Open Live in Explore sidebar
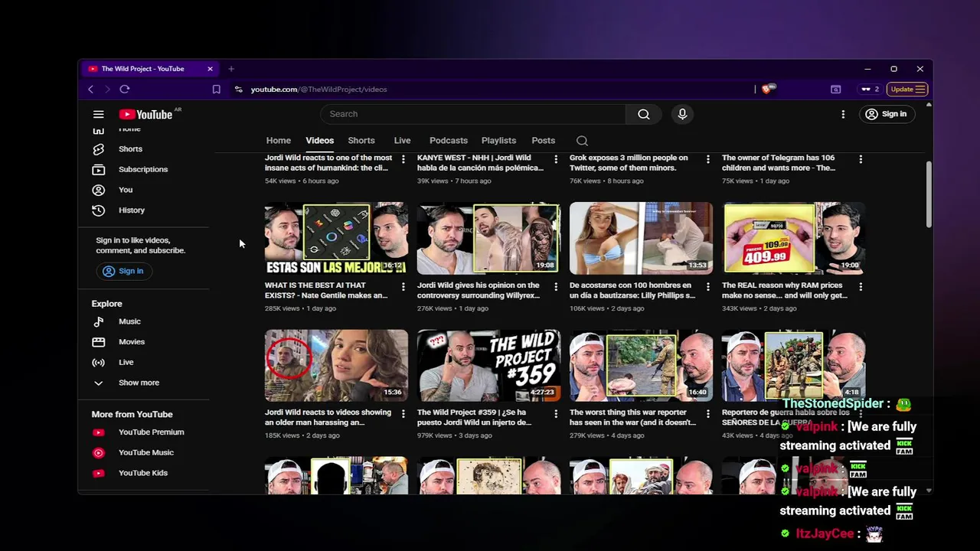The height and width of the screenshot is (551, 980). point(126,362)
